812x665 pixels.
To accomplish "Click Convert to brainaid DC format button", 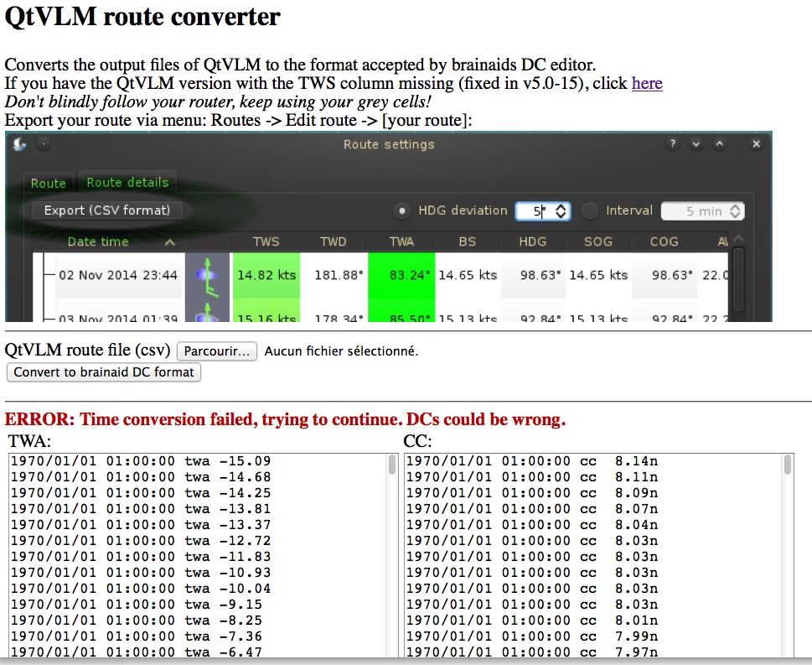I will pyautogui.click(x=104, y=372).
